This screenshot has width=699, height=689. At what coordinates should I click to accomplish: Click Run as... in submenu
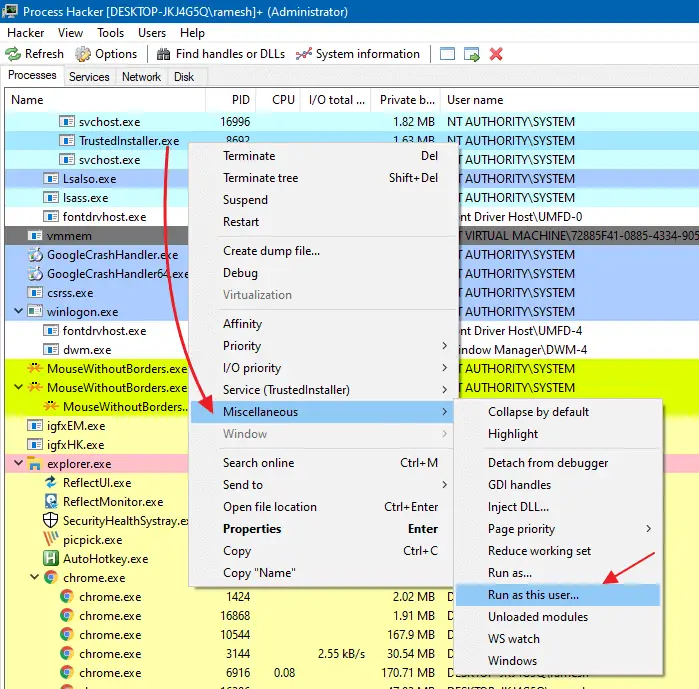pyautogui.click(x=557, y=573)
